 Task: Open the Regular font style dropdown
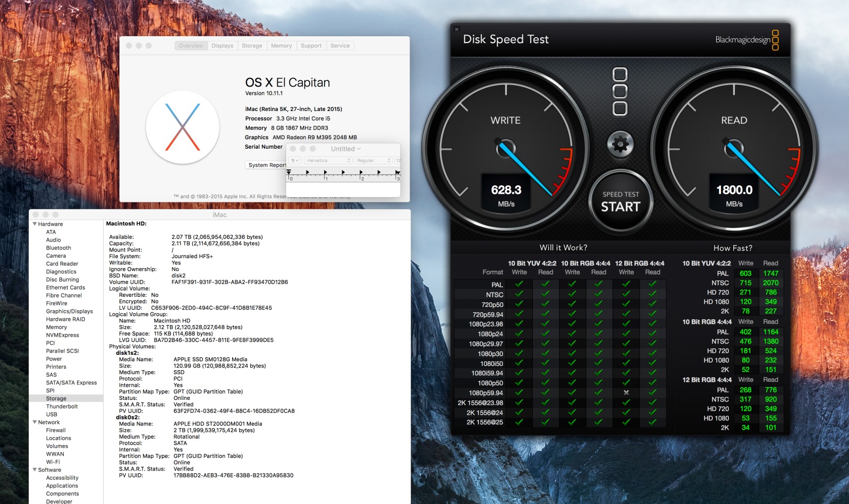tap(373, 160)
